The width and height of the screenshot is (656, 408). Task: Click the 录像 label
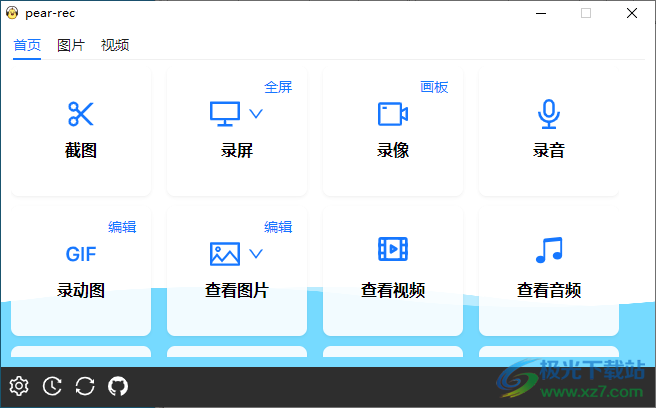pos(393,150)
